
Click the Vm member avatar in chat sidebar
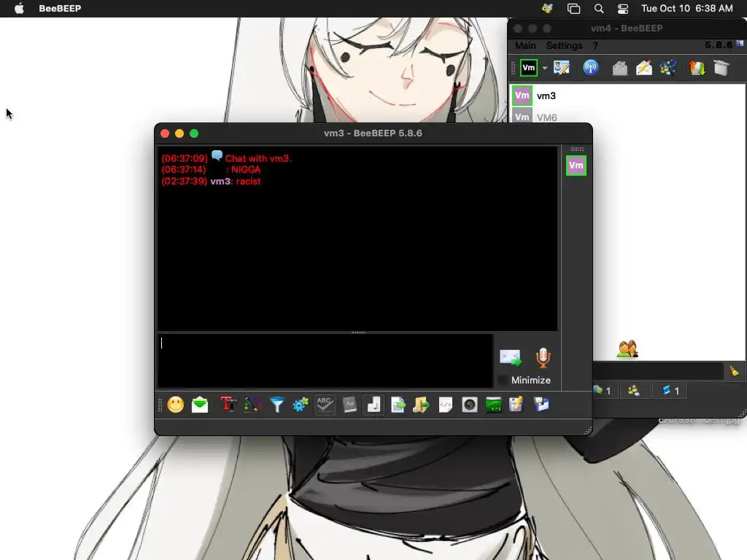click(576, 166)
